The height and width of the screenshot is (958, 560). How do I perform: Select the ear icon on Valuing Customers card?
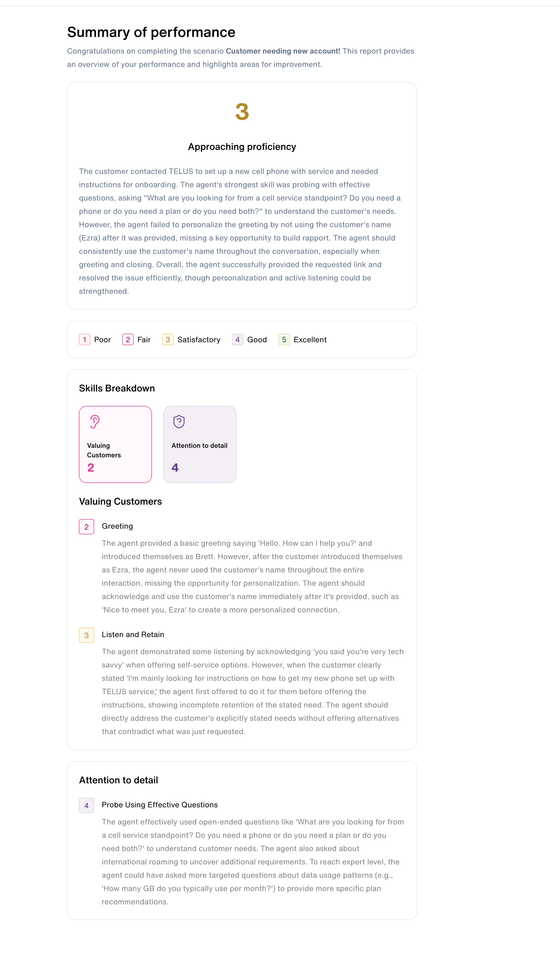click(x=94, y=421)
